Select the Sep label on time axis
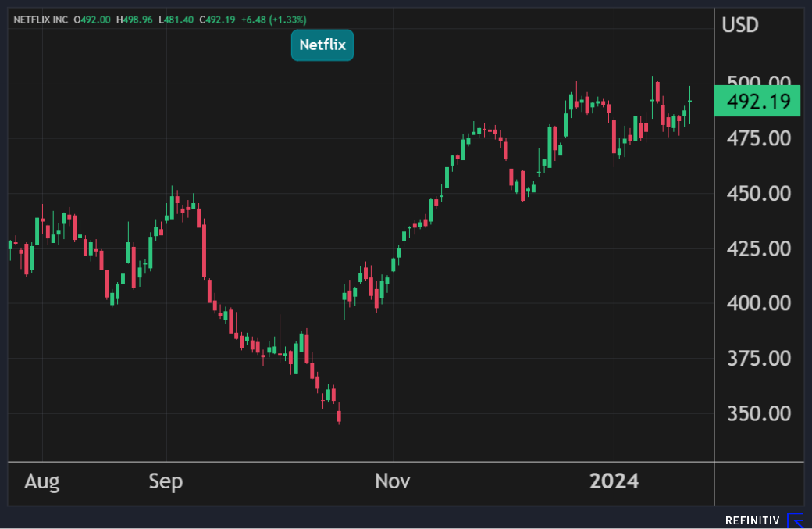This screenshot has height=529, width=812. click(166, 481)
